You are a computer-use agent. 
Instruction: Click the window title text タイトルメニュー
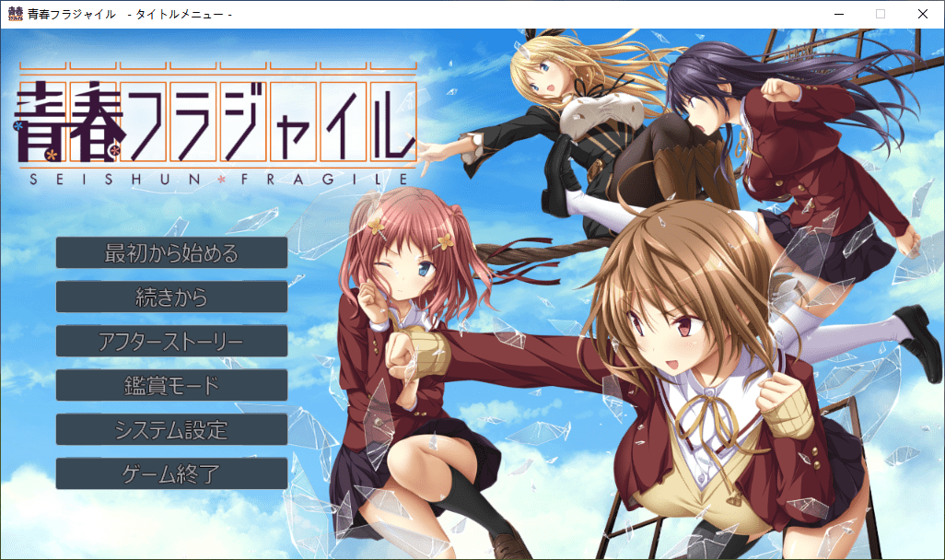183,14
